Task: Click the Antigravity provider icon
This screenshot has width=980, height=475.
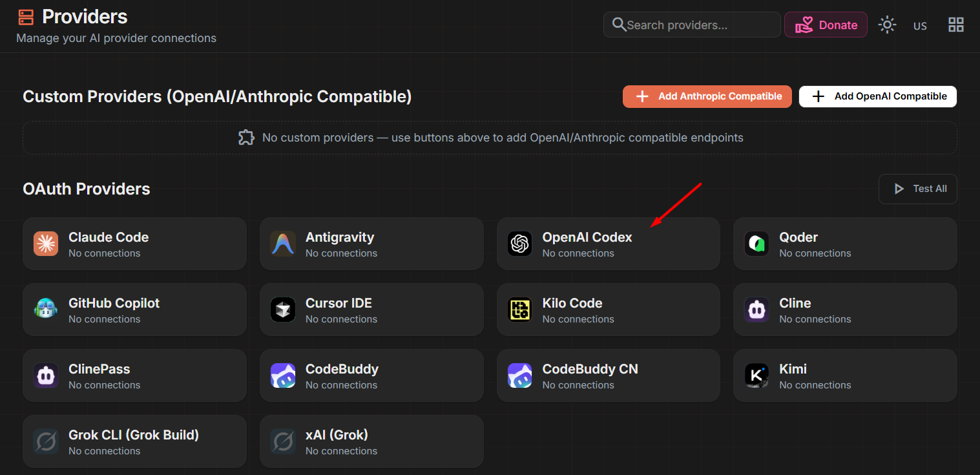Action: [x=283, y=244]
